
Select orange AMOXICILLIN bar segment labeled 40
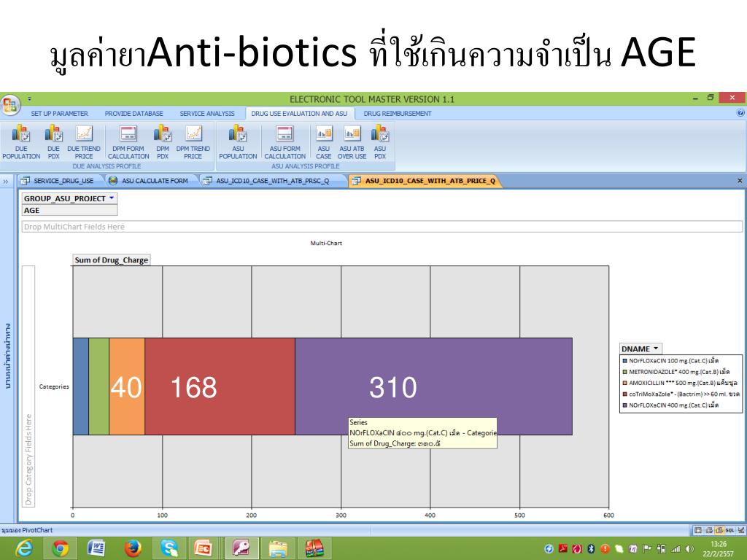point(127,386)
